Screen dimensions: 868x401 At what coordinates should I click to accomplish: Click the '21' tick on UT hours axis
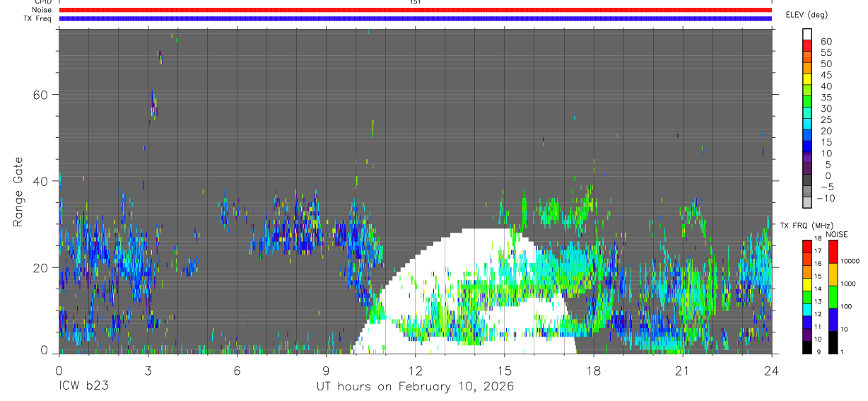pos(682,370)
